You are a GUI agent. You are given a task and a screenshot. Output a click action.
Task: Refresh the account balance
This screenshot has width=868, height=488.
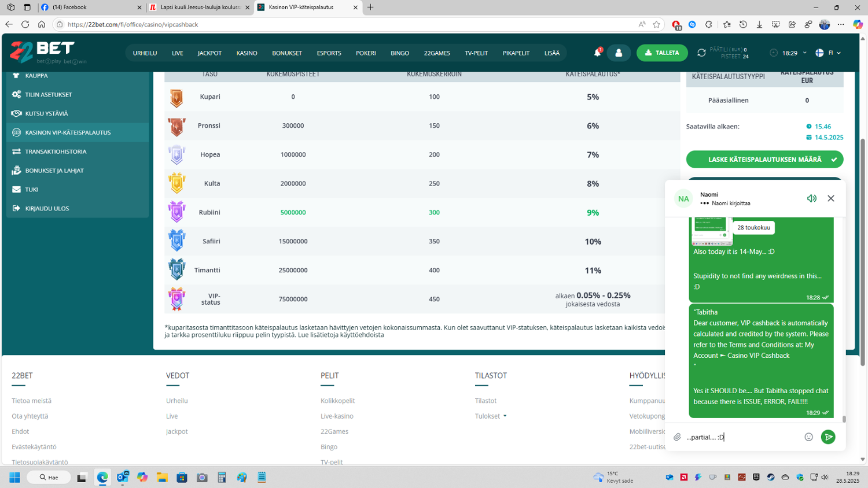(x=701, y=53)
